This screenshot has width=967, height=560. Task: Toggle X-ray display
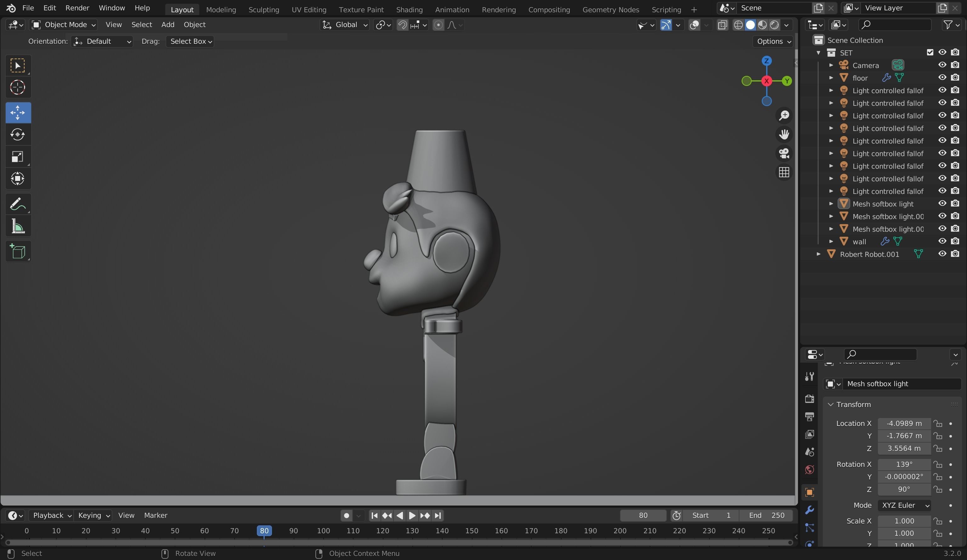[x=722, y=25]
